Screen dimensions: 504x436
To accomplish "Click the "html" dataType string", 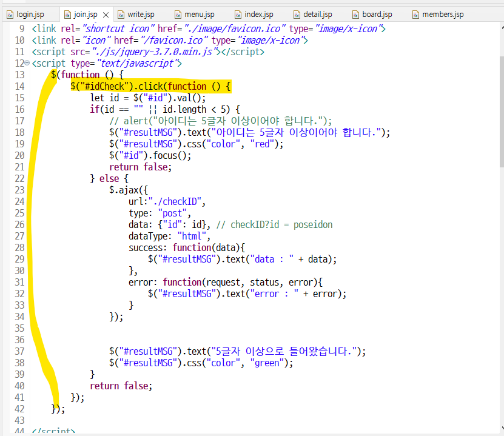I will point(192,236).
